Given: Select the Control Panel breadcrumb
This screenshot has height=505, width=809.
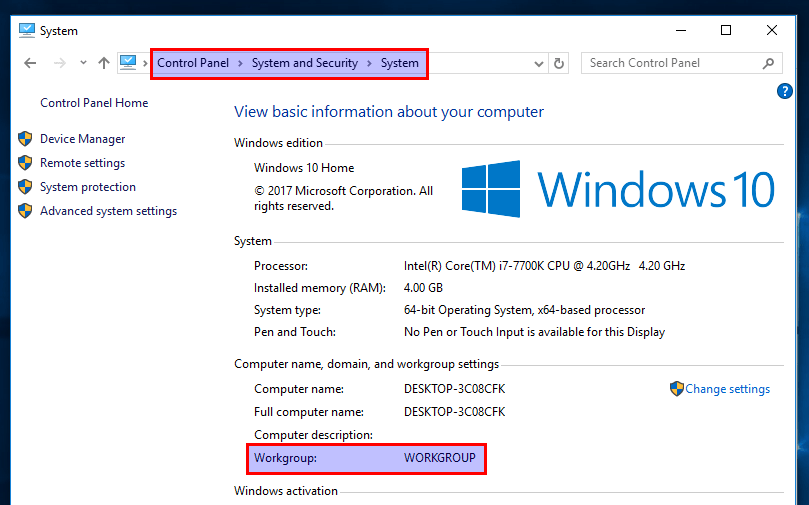Looking at the screenshot, I should (x=193, y=63).
